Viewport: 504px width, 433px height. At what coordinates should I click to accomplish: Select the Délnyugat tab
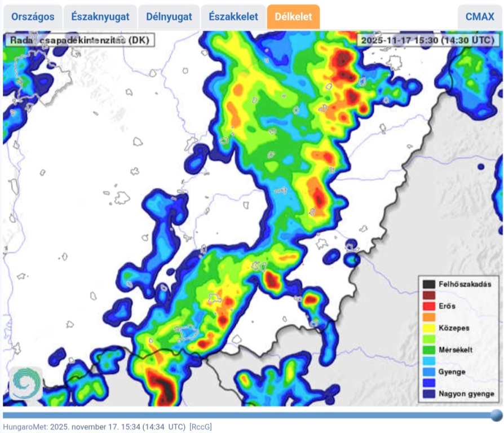169,17
